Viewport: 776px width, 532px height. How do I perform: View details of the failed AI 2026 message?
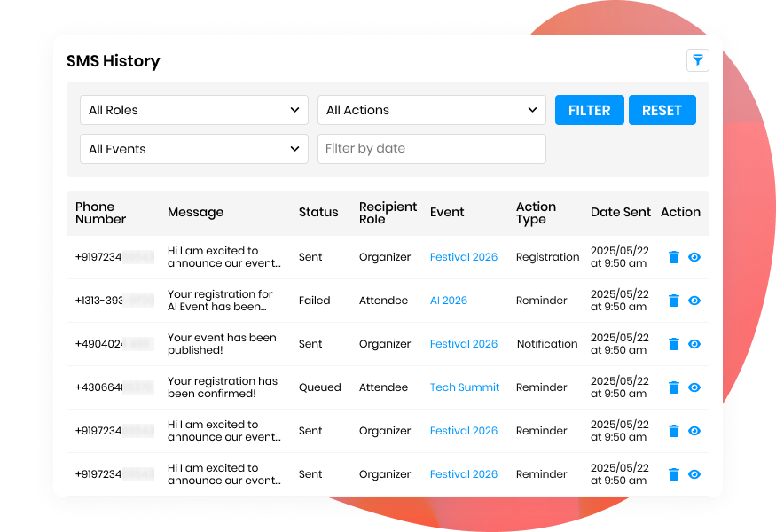694,300
